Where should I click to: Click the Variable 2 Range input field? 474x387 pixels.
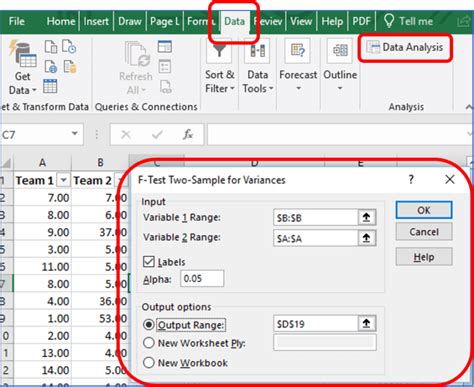coord(316,238)
